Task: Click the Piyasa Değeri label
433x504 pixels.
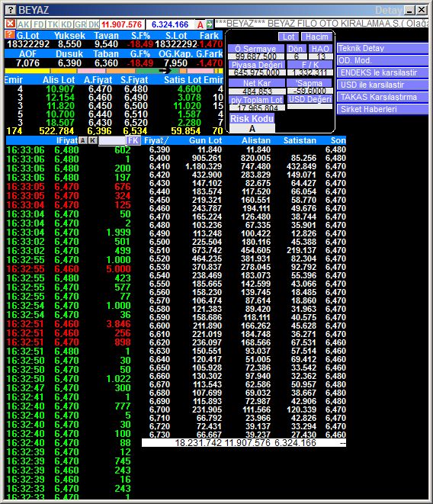Action: [257, 65]
